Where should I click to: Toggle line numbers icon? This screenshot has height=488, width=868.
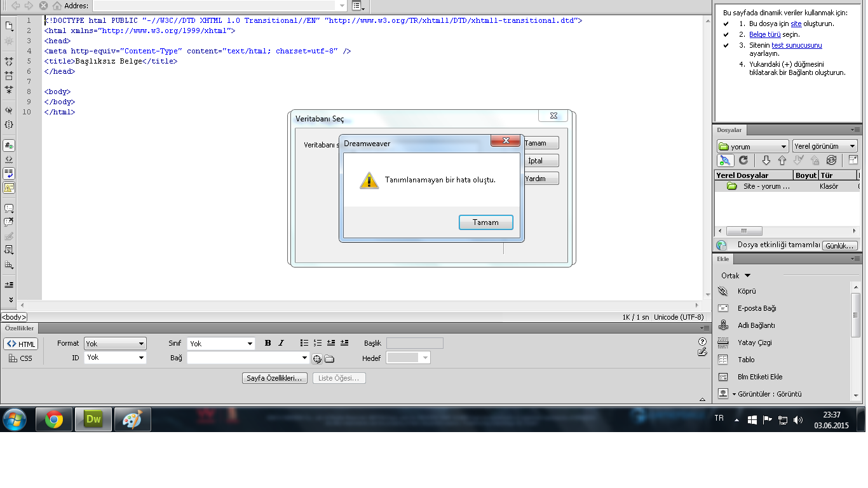tap(9, 146)
